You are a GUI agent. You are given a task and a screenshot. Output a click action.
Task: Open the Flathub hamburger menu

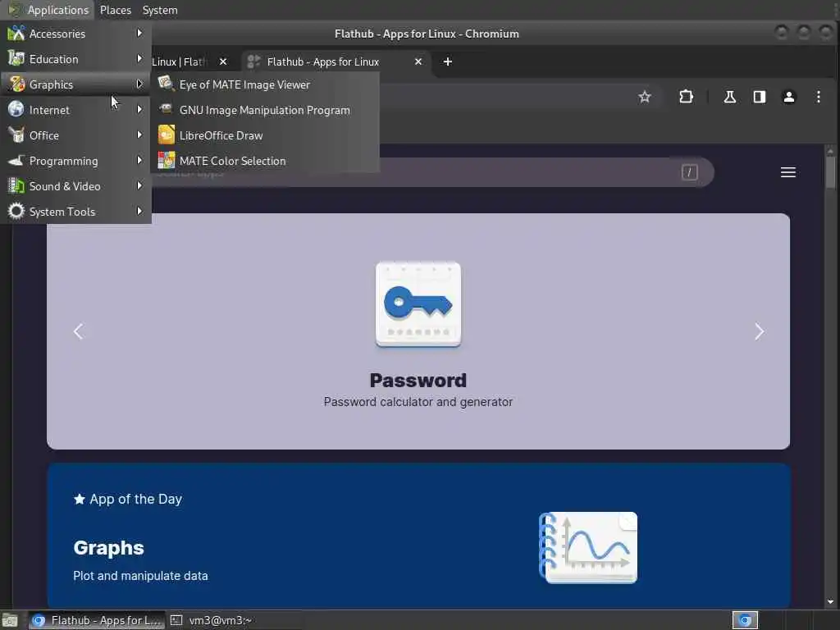tap(788, 172)
